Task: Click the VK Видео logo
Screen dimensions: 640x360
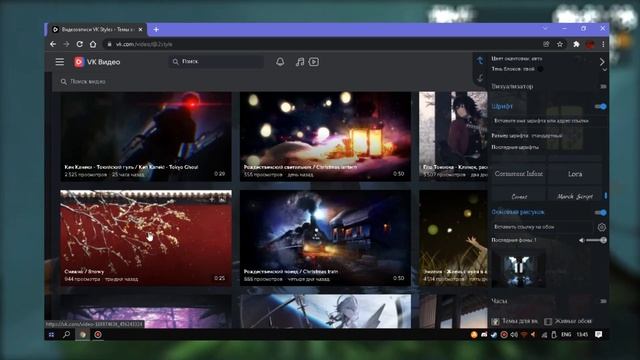Action: click(97, 62)
